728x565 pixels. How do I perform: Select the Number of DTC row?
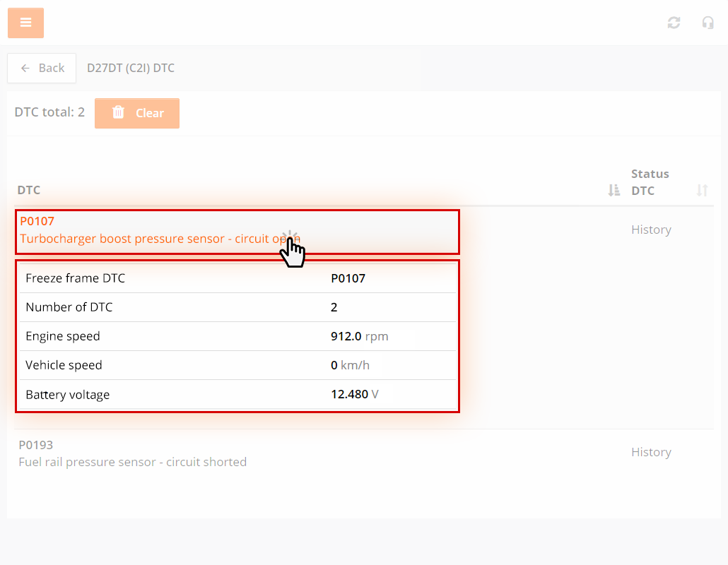[x=237, y=307]
